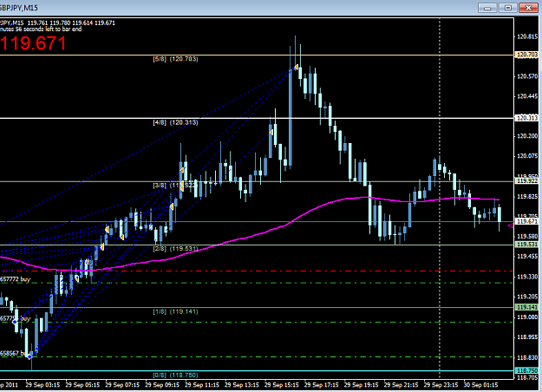Click the 29 Sep 03:15 time label

42,385
